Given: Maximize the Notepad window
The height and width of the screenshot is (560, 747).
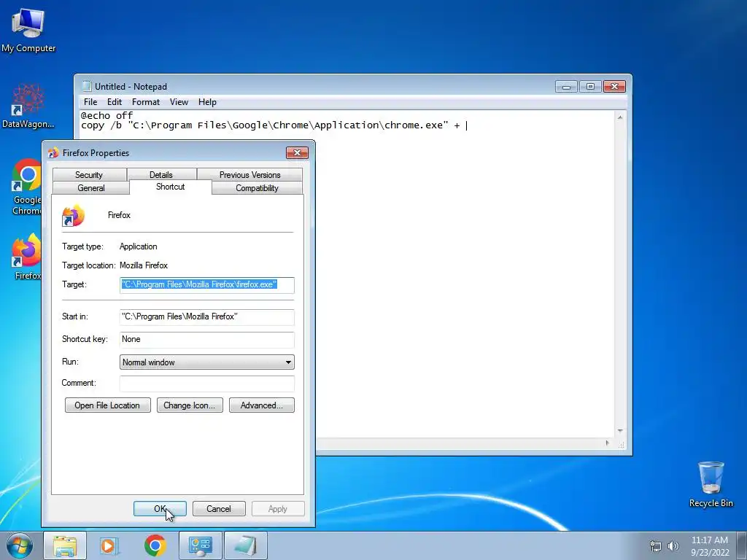Looking at the screenshot, I should [x=590, y=87].
